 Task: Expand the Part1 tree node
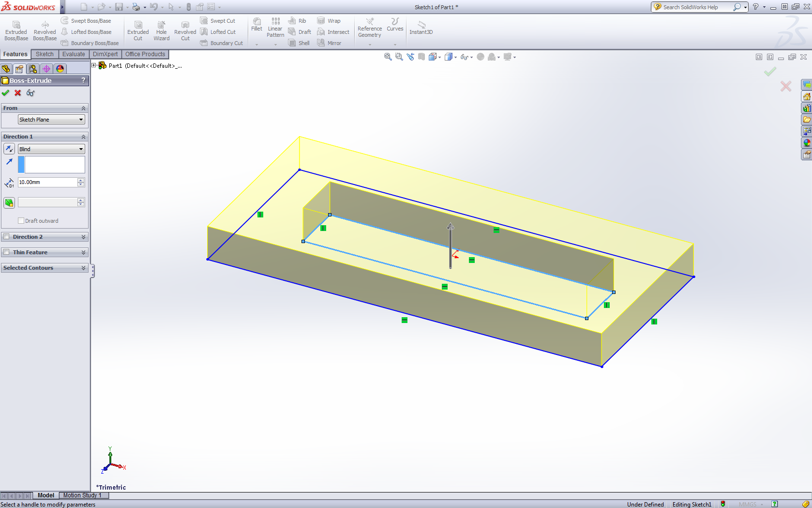[x=94, y=65]
